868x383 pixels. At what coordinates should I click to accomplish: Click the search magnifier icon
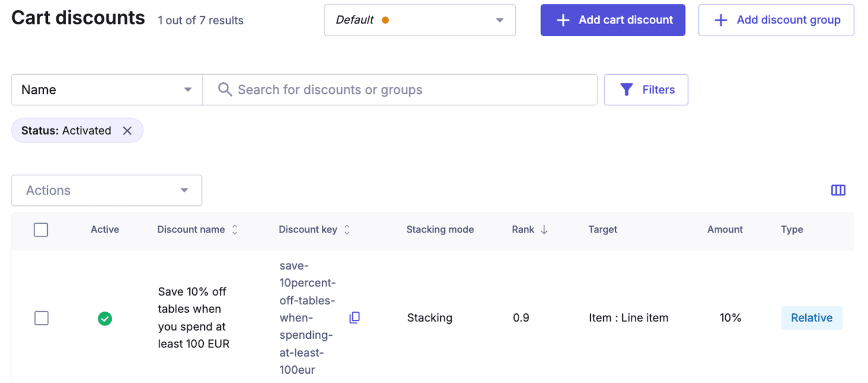[x=225, y=90]
